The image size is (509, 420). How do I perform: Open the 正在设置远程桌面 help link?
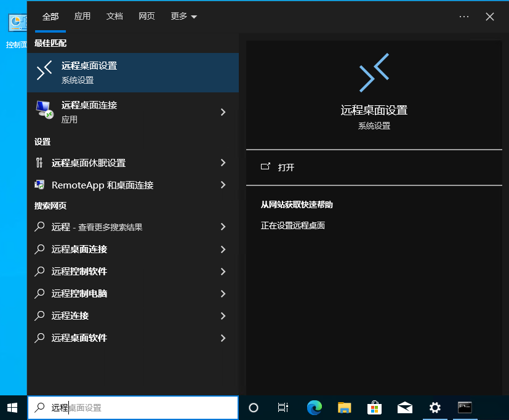(x=293, y=225)
